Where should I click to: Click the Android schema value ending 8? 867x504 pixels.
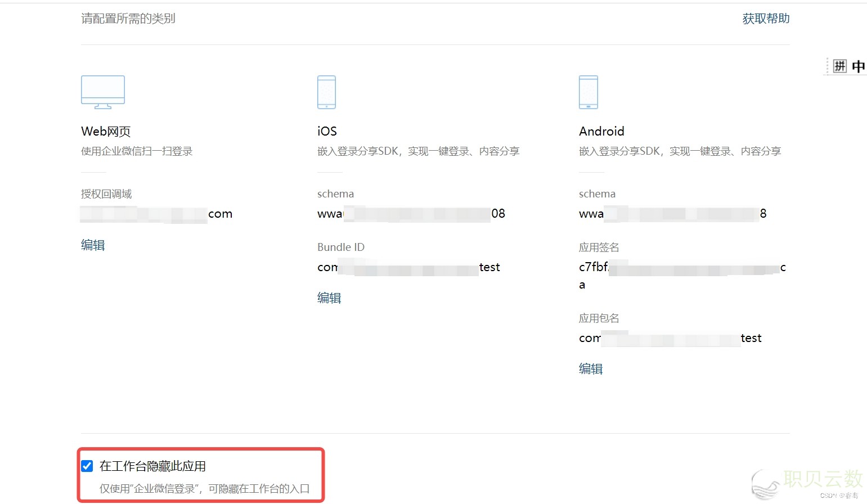tap(673, 214)
